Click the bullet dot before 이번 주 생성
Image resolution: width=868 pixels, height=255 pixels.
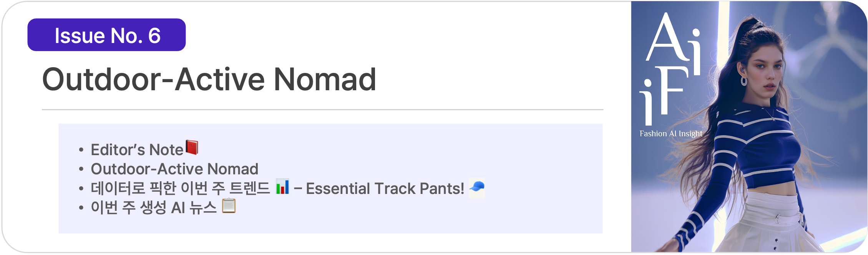point(81,208)
